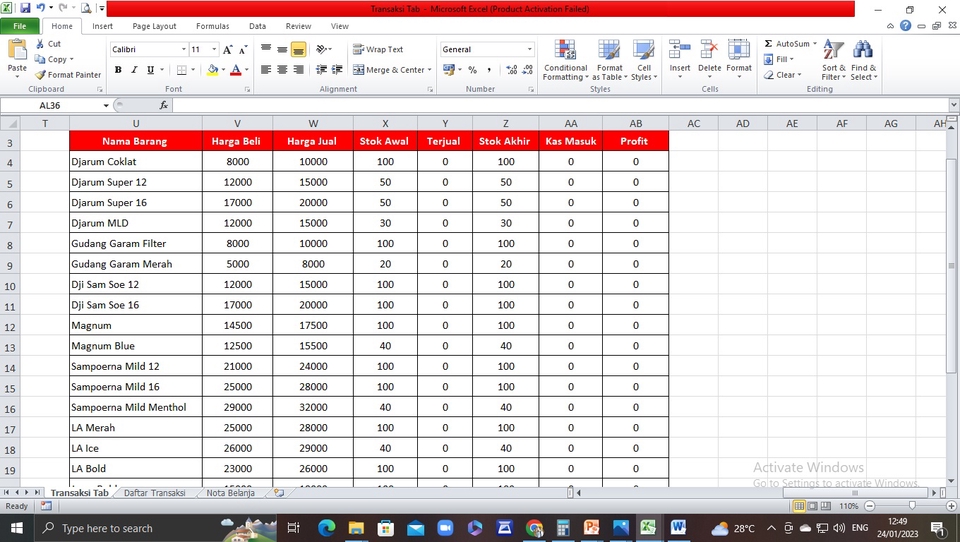Toggle Underline formatting
The image size is (960, 542).
(150, 70)
